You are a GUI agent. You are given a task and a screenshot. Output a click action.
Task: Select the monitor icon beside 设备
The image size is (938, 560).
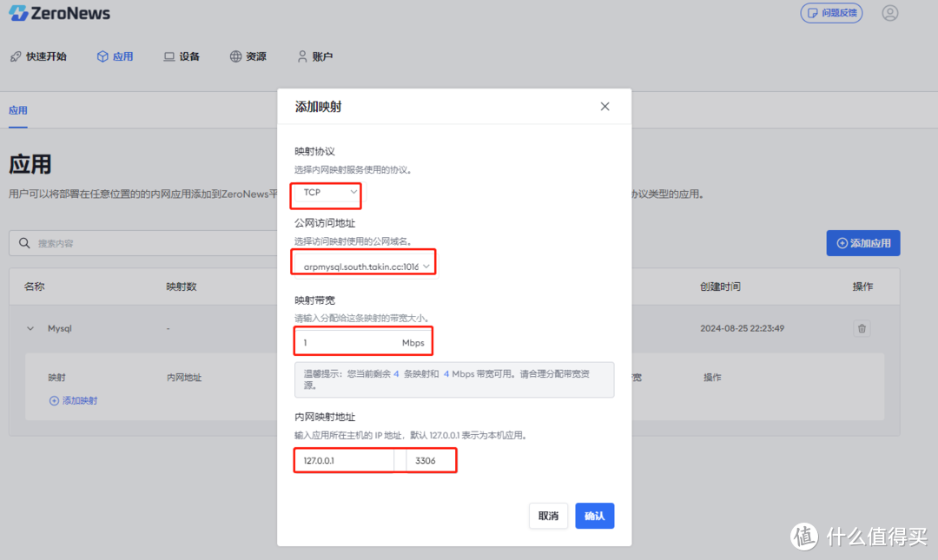coord(168,56)
